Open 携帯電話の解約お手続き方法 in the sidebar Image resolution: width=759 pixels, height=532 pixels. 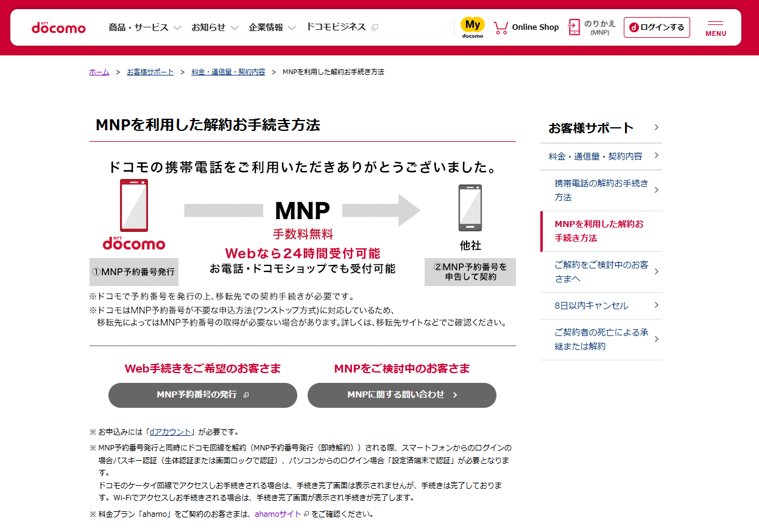coord(601,191)
